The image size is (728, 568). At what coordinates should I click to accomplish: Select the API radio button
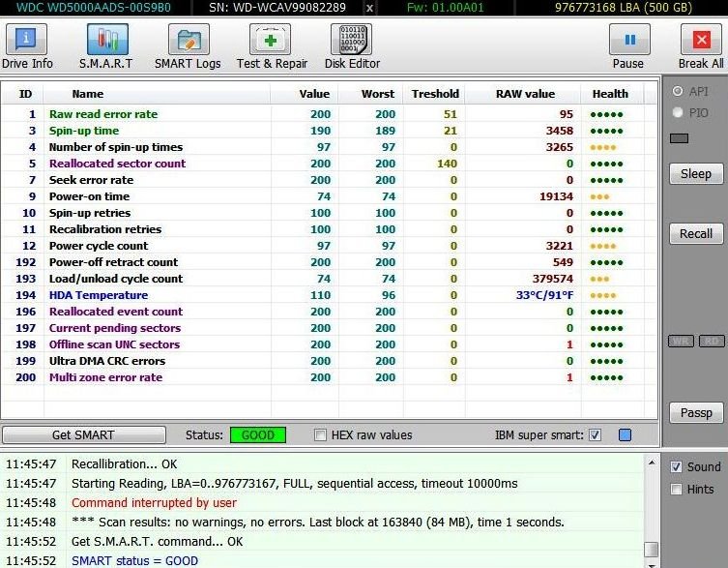tap(678, 91)
